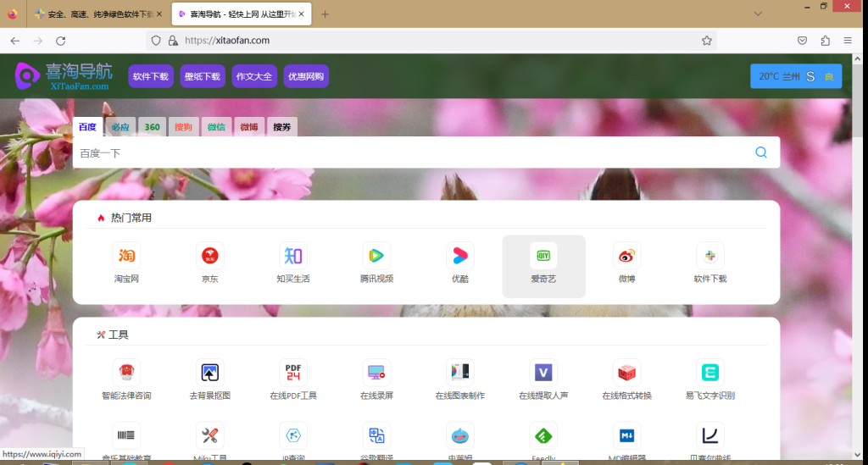The height and width of the screenshot is (465, 868).
Task: Open the Weibo (微博) shortcut icon
Action: [x=626, y=256]
